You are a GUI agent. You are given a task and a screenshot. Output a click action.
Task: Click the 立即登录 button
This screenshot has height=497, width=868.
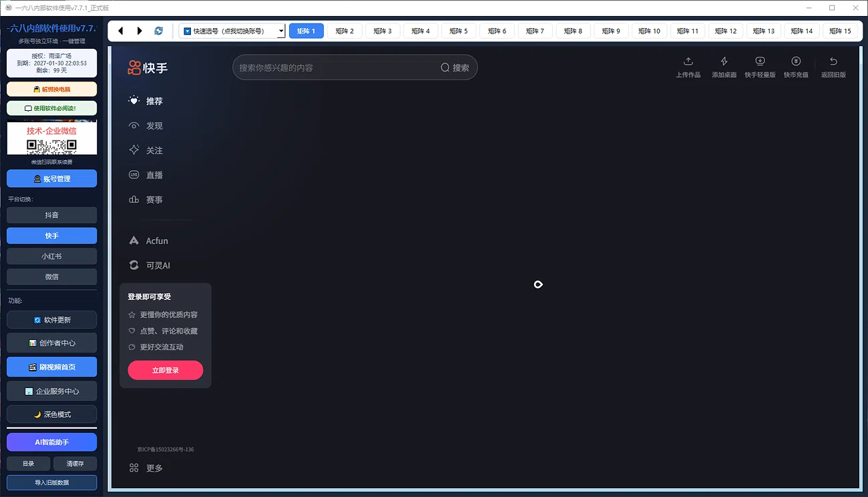(x=166, y=370)
